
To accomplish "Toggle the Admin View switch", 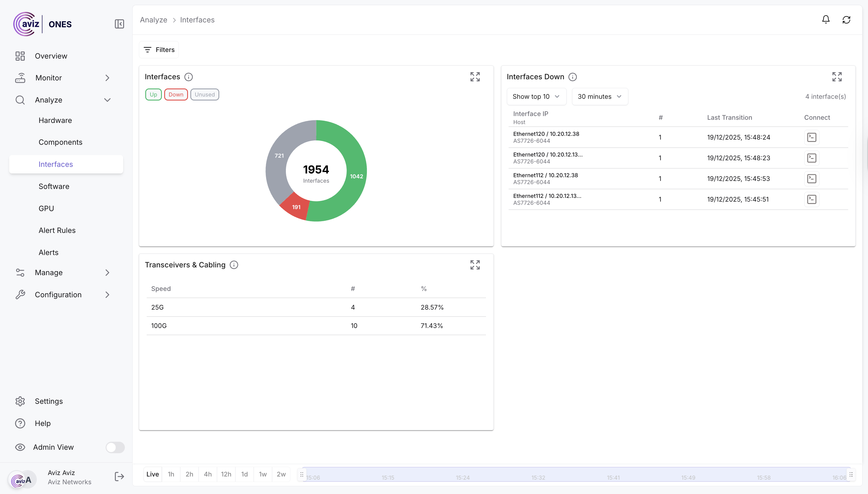I will 115,447.
